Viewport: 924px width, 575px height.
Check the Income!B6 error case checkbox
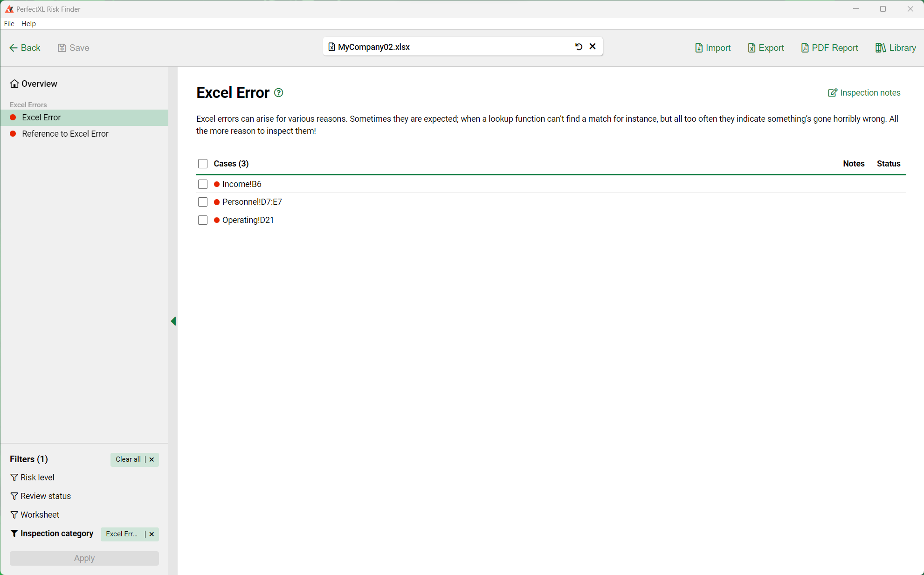(202, 183)
